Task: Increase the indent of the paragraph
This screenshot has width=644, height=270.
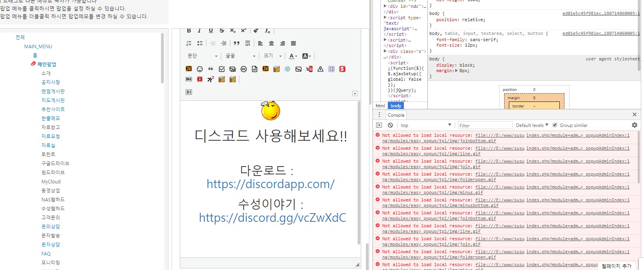Action: tap(224, 43)
